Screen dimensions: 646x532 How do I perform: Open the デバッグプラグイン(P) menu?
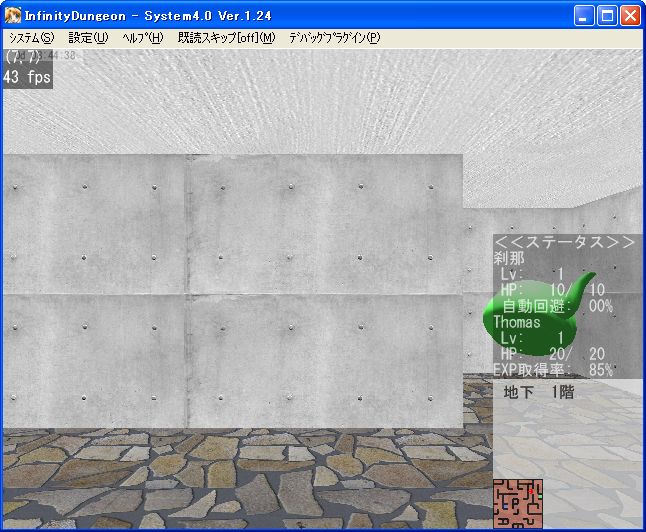(x=335, y=38)
